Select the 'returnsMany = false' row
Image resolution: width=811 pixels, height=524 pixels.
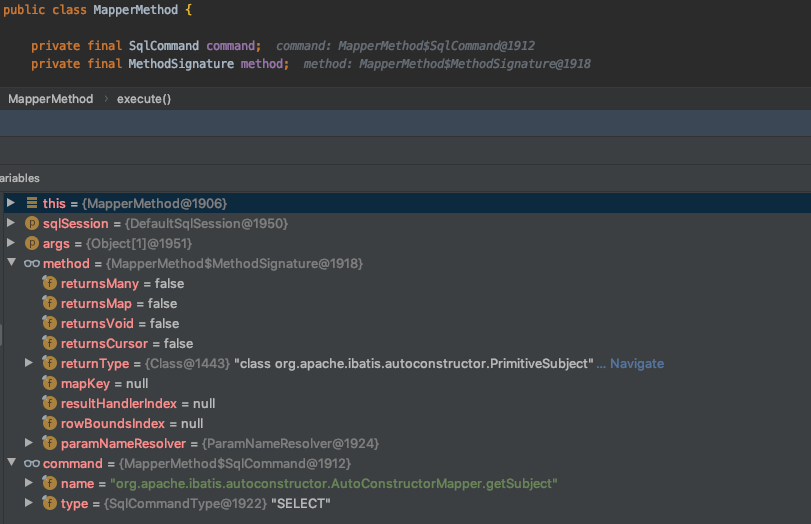click(x=407, y=283)
